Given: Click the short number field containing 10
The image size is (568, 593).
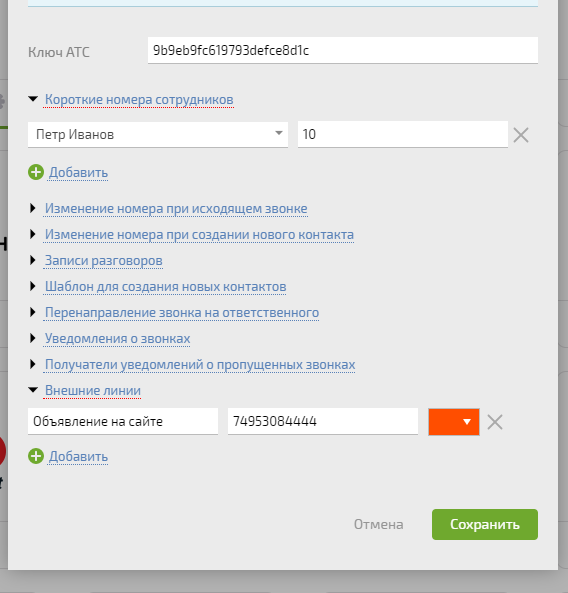Looking at the screenshot, I should pos(403,134).
